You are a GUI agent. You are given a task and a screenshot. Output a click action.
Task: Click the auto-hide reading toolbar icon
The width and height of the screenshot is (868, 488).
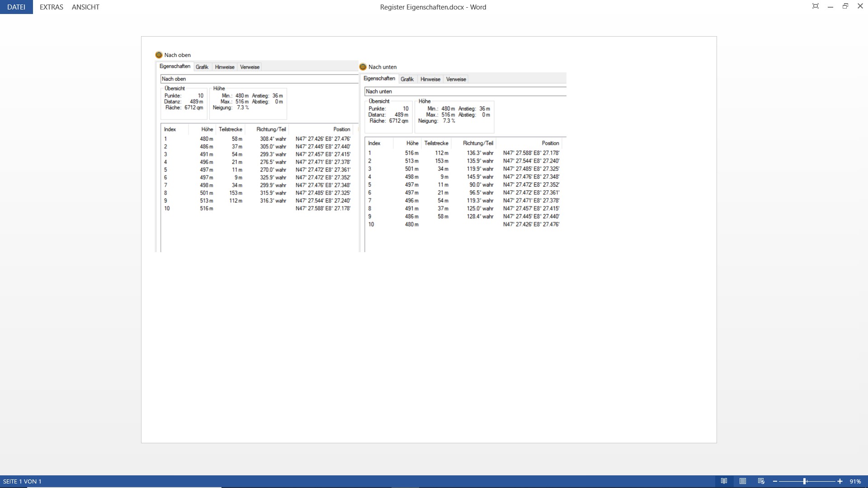[x=816, y=6]
